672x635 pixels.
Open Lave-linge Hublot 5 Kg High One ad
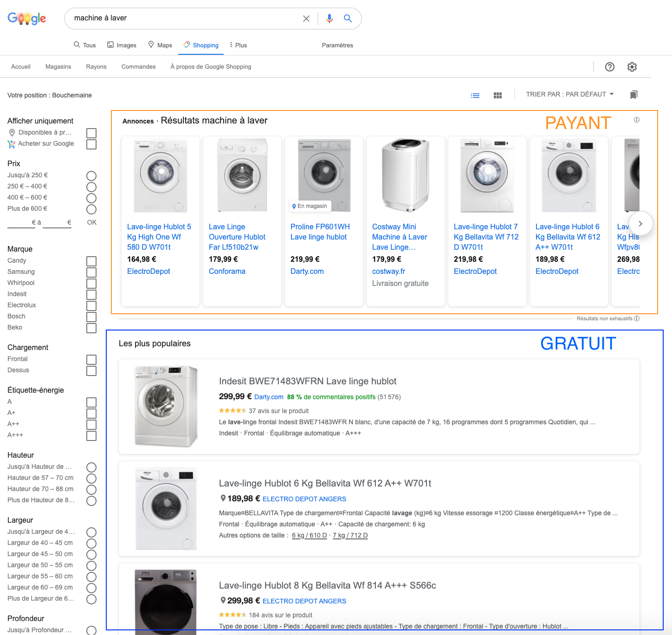coord(159,237)
